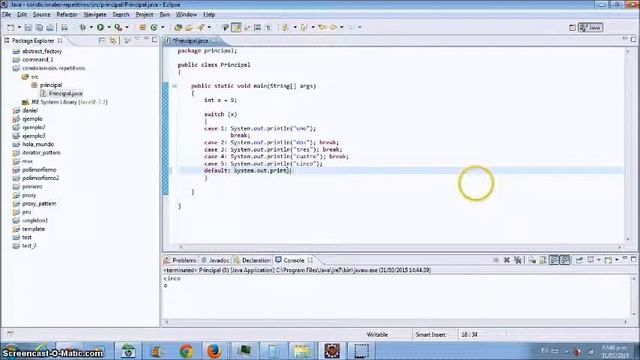Click the Run External Tools icon

click(118, 27)
